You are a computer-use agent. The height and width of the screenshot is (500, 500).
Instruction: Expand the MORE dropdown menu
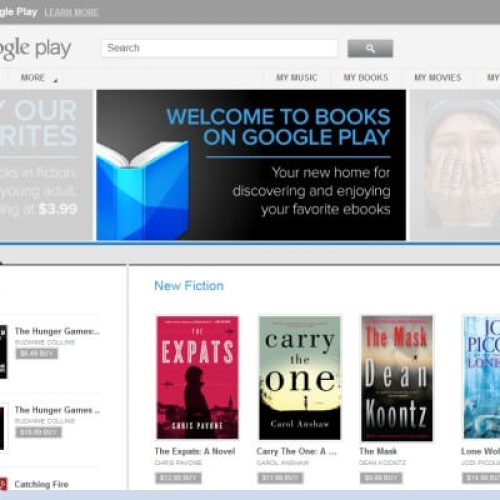tap(39, 78)
